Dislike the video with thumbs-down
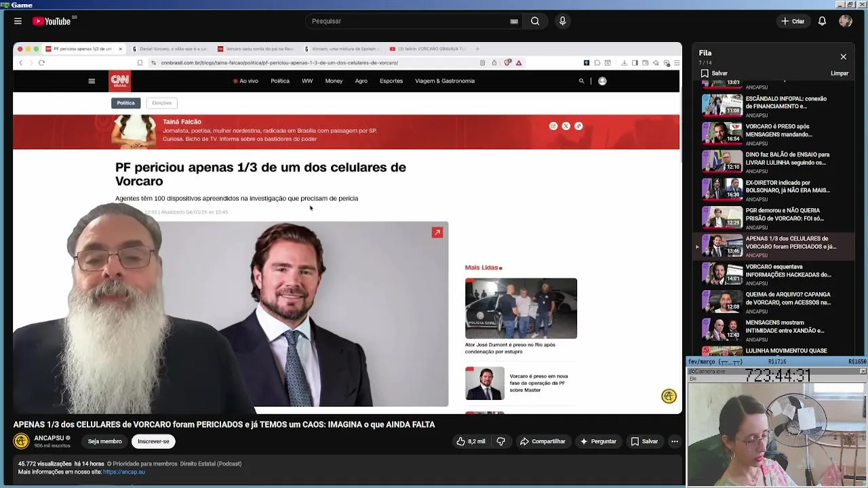This screenshot has width=868, height=488. (x=500, y=441)
